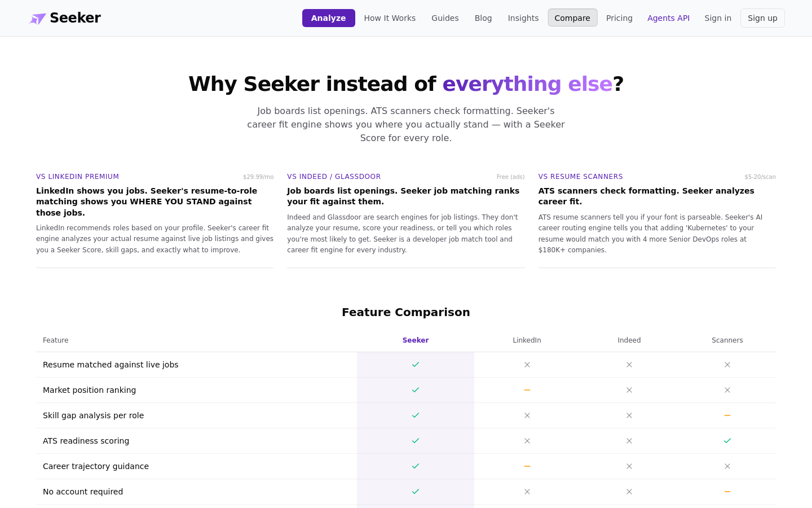The height and width of the screenshot is (508, 812).
Task: Click the Sign in link
Action: (x=718, y=18)
